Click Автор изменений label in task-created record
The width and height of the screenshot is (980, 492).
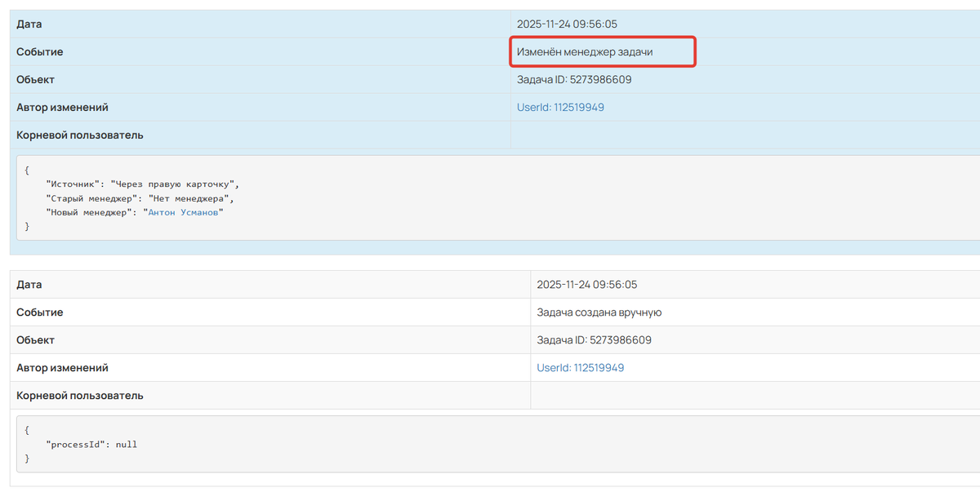pos(62,368)
